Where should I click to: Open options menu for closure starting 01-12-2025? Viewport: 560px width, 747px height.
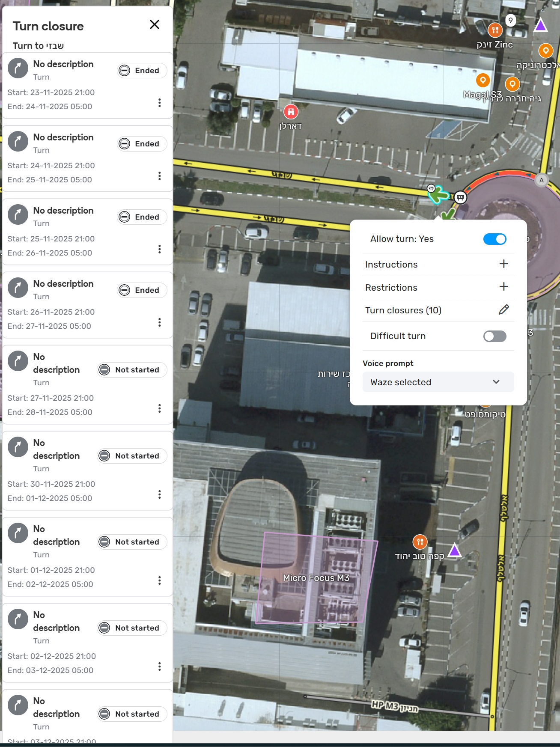click(x=160, y=580)
